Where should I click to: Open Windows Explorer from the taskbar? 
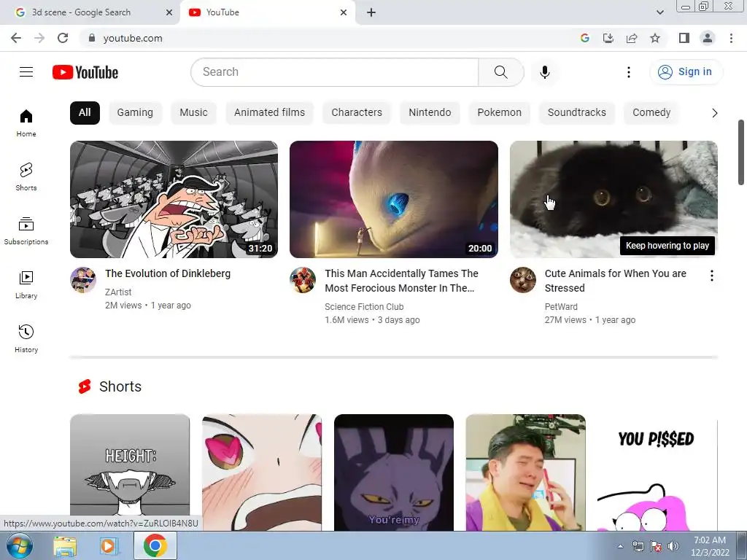(65, 545)
